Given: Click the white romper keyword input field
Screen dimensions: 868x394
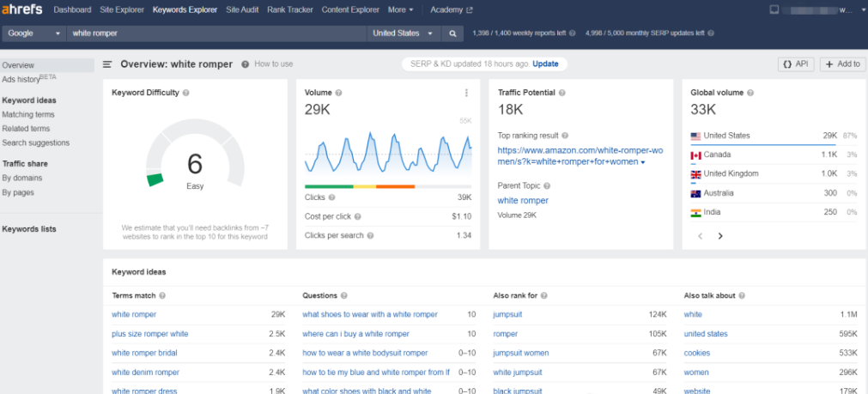Looking at the screenshot, I should (x=216, y=33).
